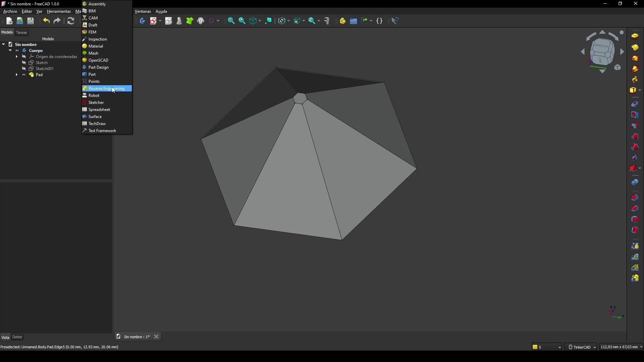Hide the Pad feature via eye icon
Viewport: 644px width, 362px height.
24,75
